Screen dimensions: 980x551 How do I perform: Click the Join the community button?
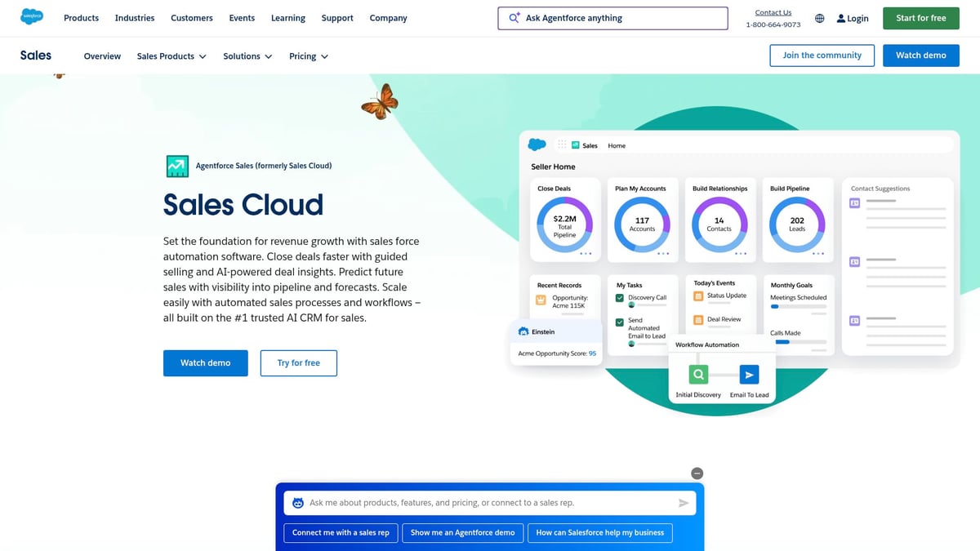(x=822, y=56)
